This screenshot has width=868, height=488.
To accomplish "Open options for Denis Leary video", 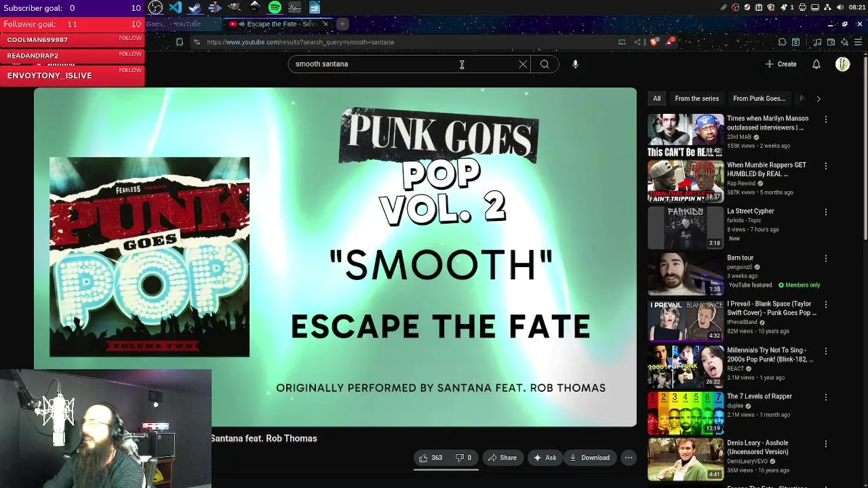I will (825, 444).
